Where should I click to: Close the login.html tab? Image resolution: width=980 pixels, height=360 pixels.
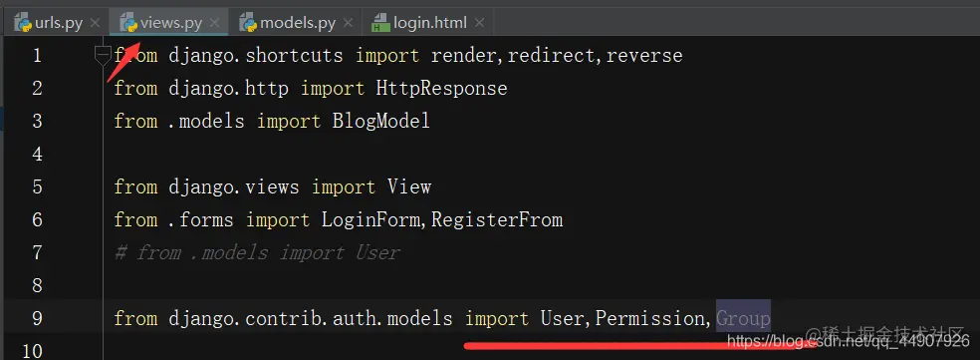tap(479, 23)
